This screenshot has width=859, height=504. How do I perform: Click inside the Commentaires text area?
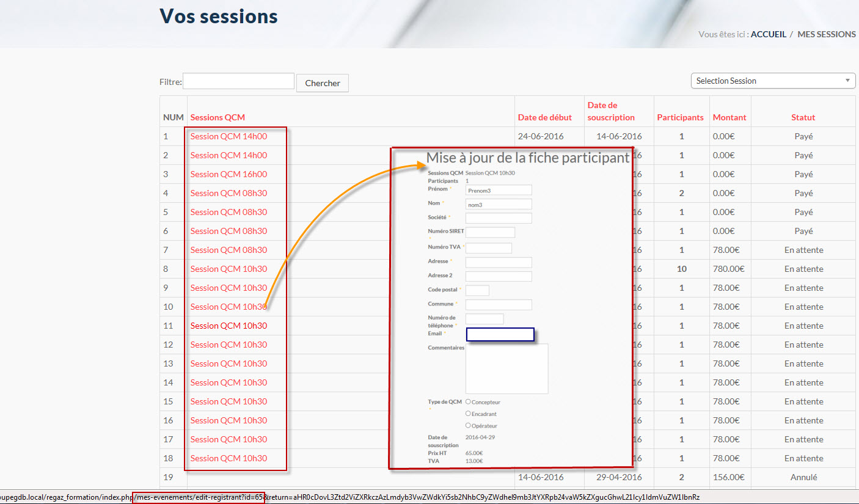pyautogui.click(x=506, y=368)
